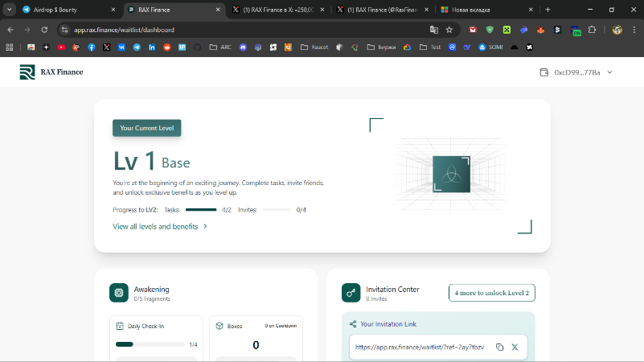644x362 pixels.
Task: Close the Airdrop $ Bounty tab
Action: pyautogui.click(x=113, y=10)
